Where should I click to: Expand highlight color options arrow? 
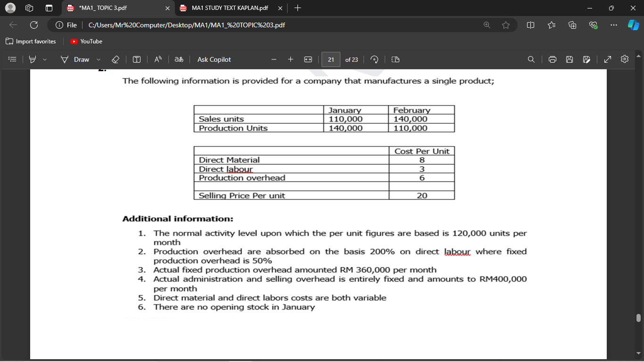point(45,59)
